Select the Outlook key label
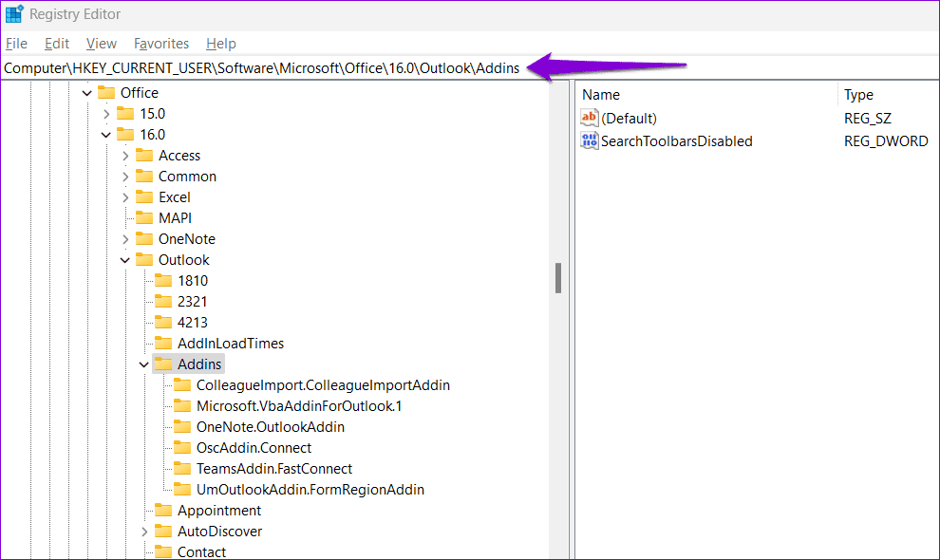 [x=183, y=260]
